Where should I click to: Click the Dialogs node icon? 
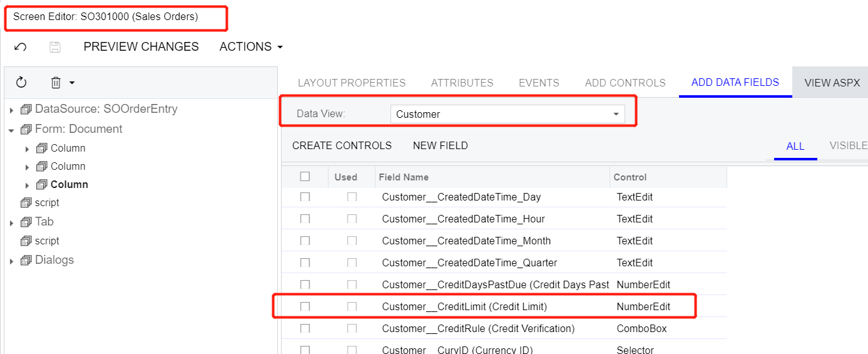tap(26, 261)
